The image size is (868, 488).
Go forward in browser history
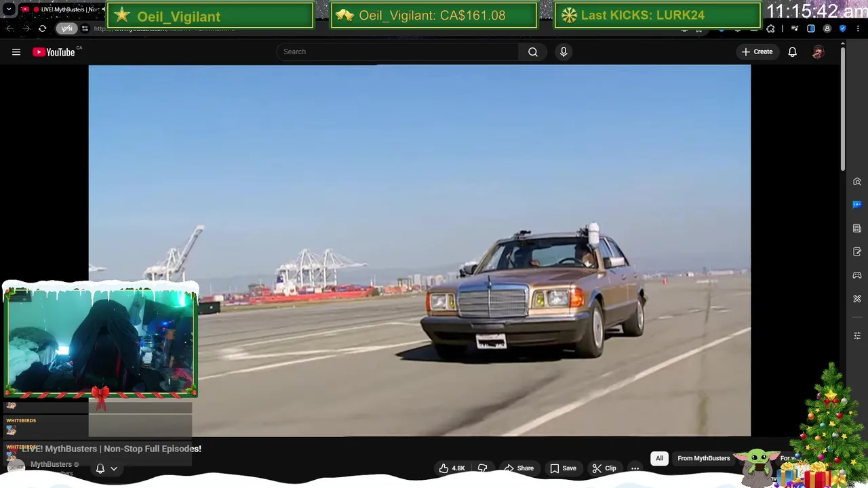(26, 28)
